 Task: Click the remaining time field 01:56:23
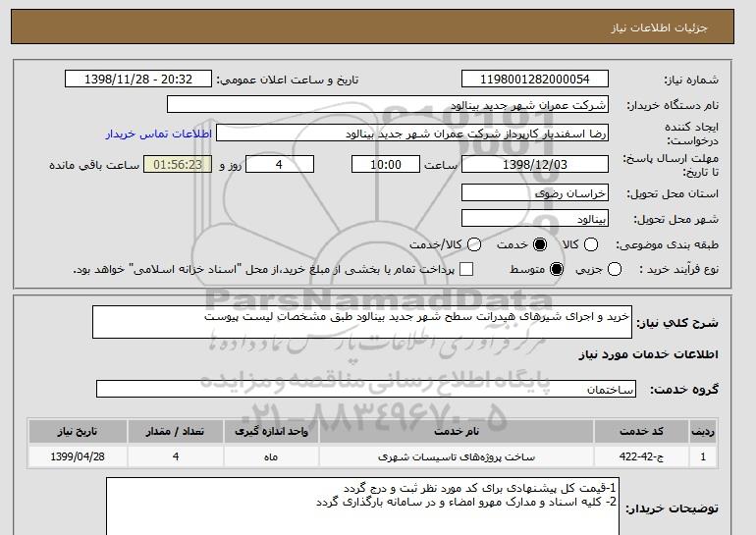[178, 164]
